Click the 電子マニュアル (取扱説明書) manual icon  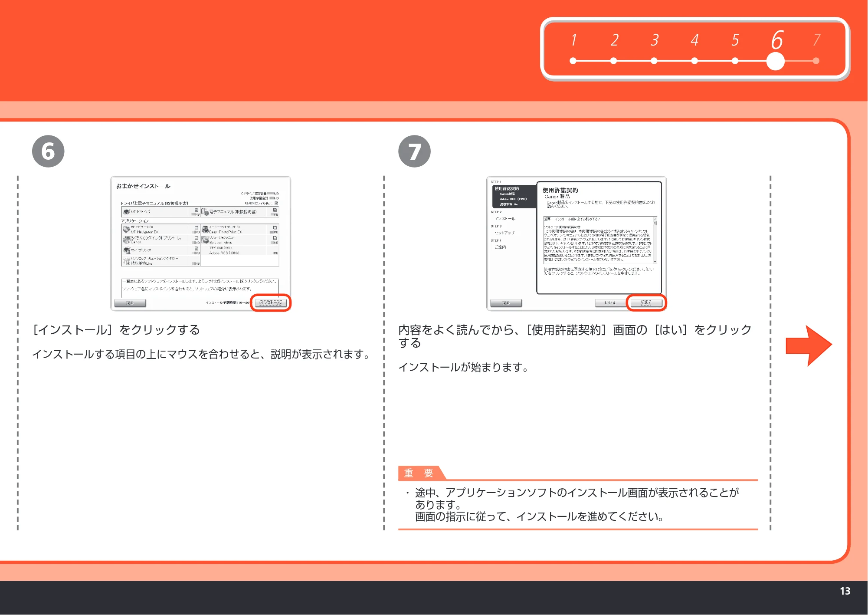point(205,212)
